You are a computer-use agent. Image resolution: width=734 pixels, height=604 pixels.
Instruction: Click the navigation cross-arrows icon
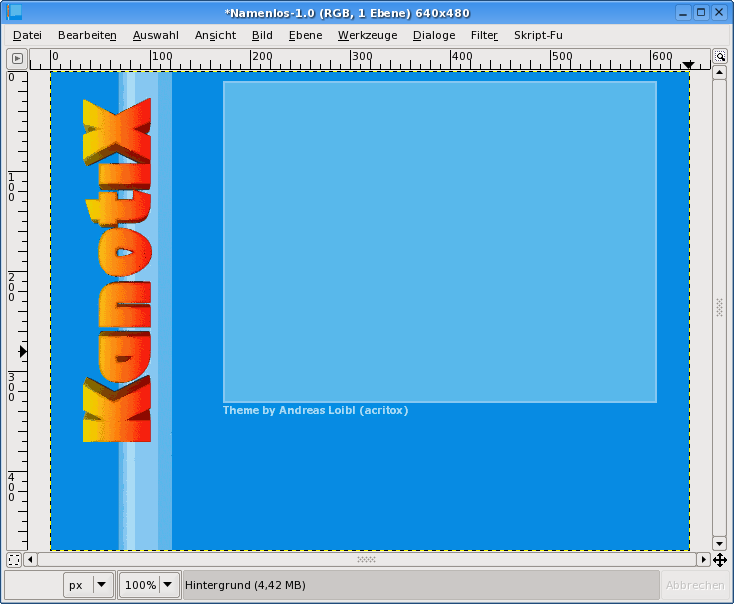(719, 560)
